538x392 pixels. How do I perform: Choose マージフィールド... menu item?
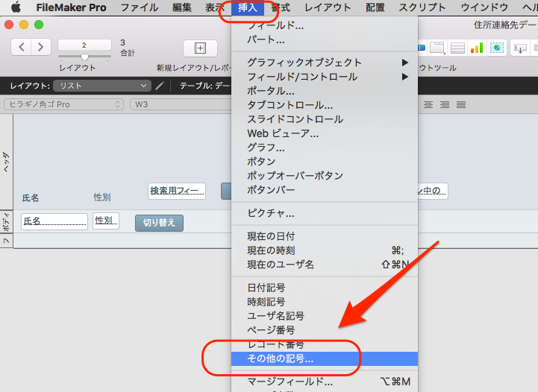(325, 382)
